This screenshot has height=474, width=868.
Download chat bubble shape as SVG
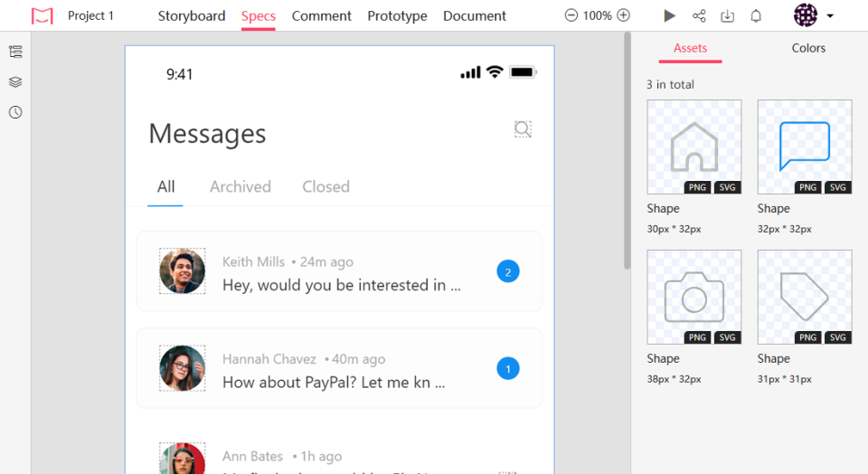(x=837, y=187)
